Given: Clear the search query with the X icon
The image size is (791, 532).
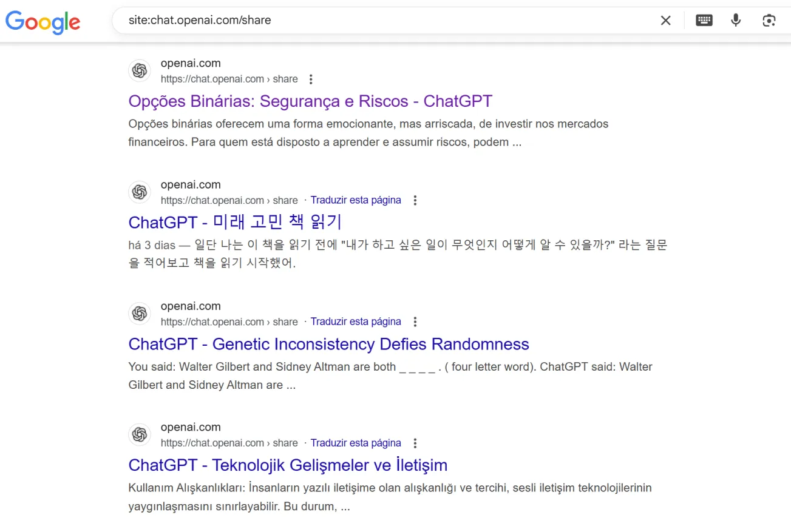Looking at the screenshot, I should point(666,20).
